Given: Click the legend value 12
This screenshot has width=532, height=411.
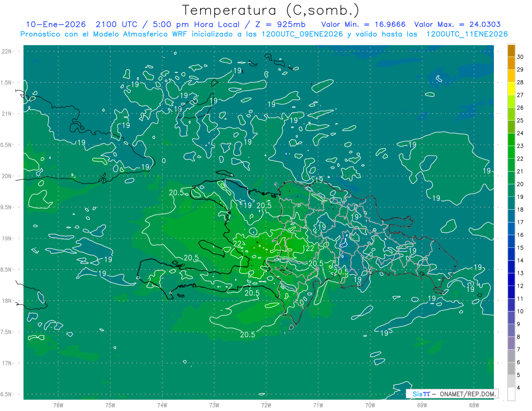Looking at the screenshot, I should click(520, 286).
